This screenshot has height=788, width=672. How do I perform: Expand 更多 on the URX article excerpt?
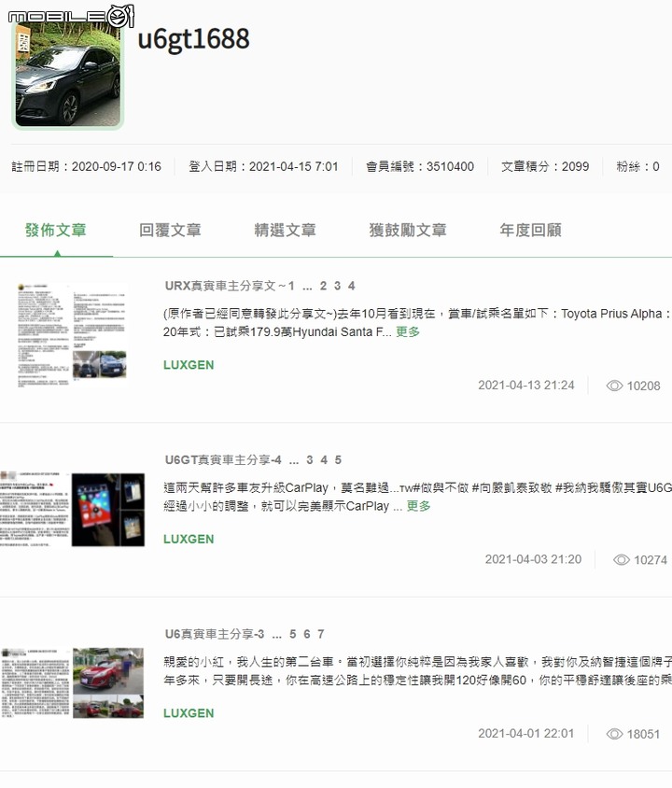[408, 331]
